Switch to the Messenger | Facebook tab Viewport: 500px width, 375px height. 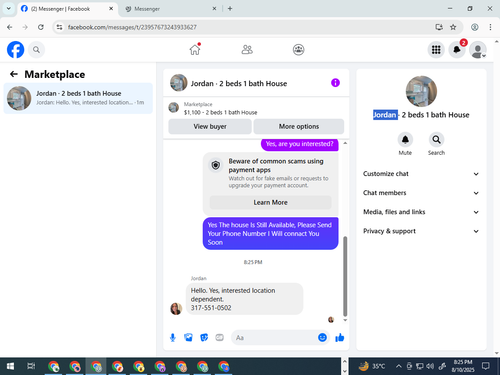(x=67, y=9)
